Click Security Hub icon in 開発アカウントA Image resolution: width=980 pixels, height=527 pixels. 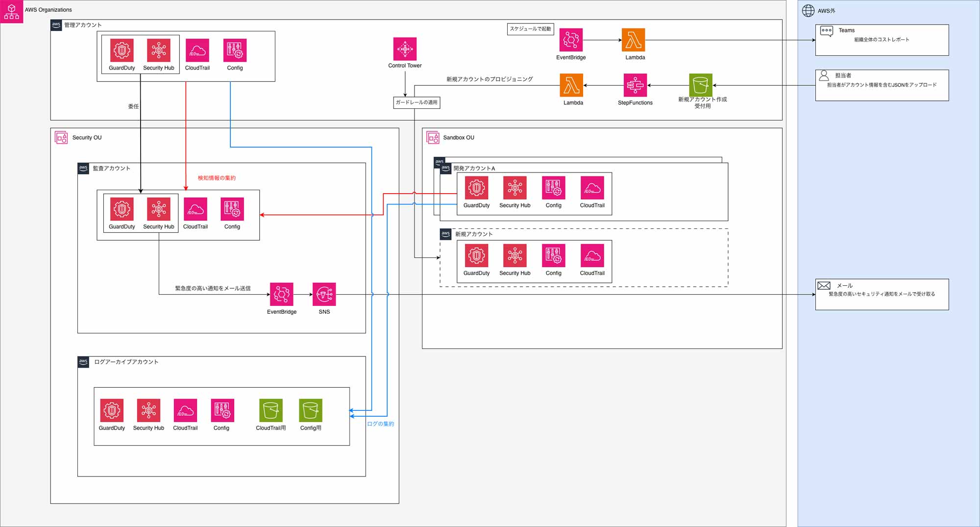click(x=514, y=188)
